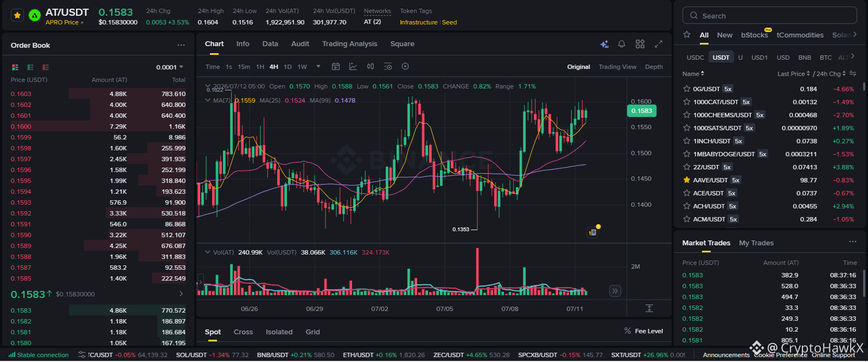
Task: Click the chart news flag icon
Action: click(592, 232)
